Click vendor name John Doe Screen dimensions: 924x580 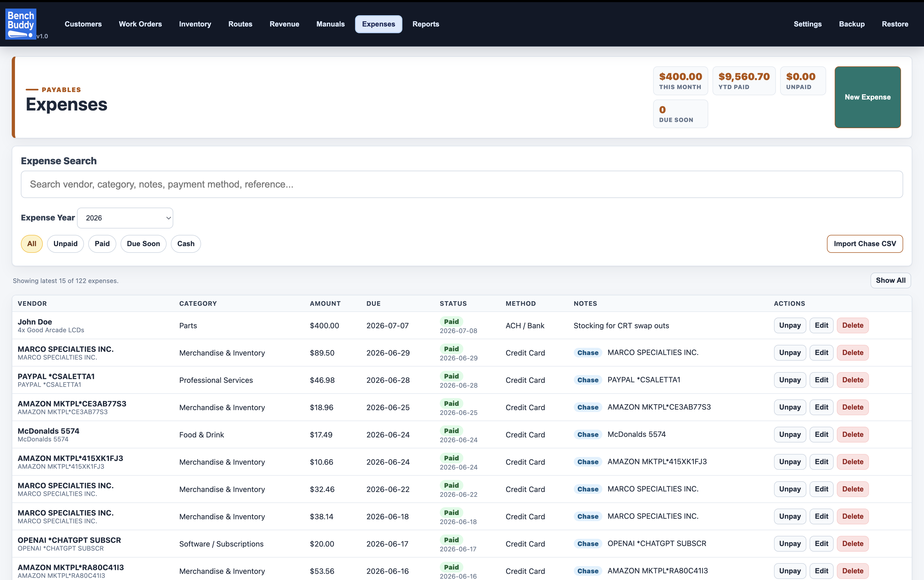pos(35,322)
